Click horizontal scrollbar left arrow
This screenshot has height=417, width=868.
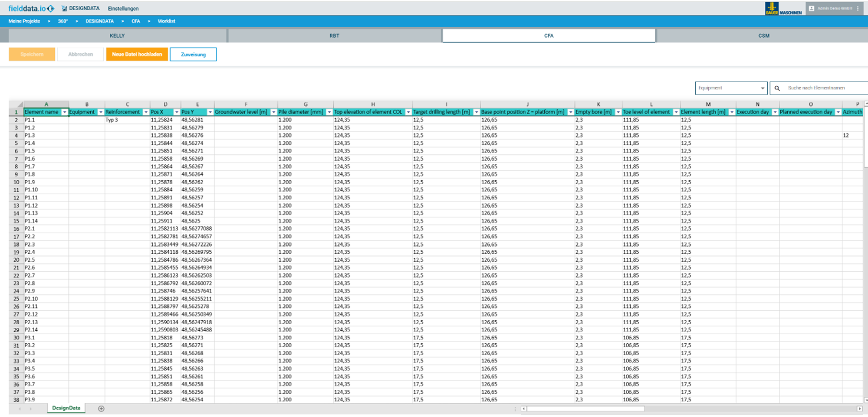click(x=524, y=409)
